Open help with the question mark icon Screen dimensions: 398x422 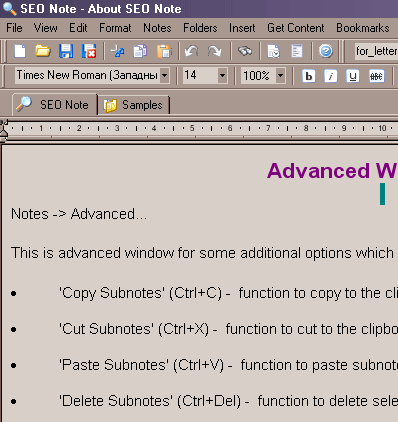click(x=326, y=51)
